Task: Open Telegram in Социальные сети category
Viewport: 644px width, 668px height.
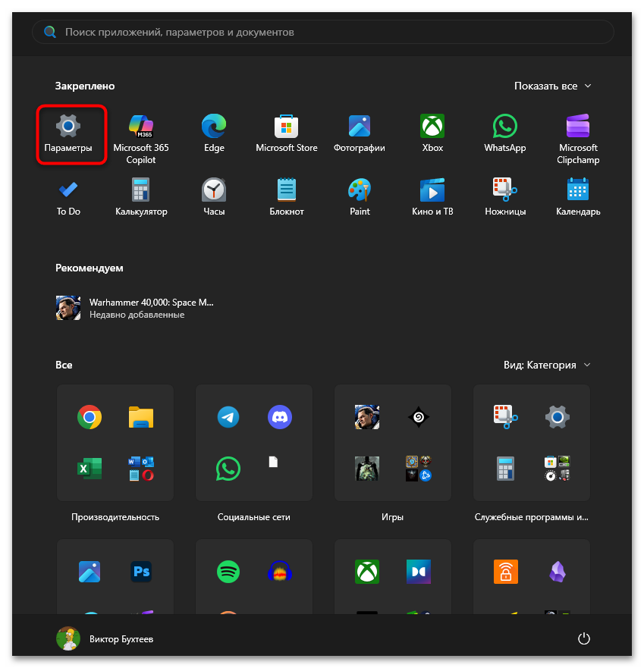Action: 228,417
